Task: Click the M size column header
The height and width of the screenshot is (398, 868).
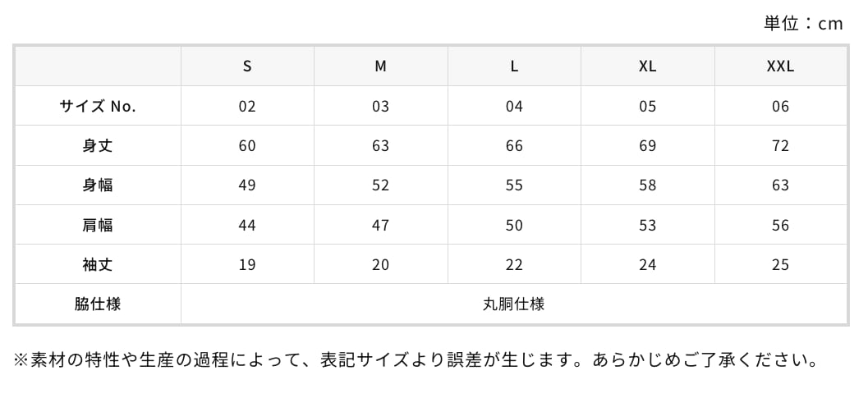Action: (x=381, y=66)
